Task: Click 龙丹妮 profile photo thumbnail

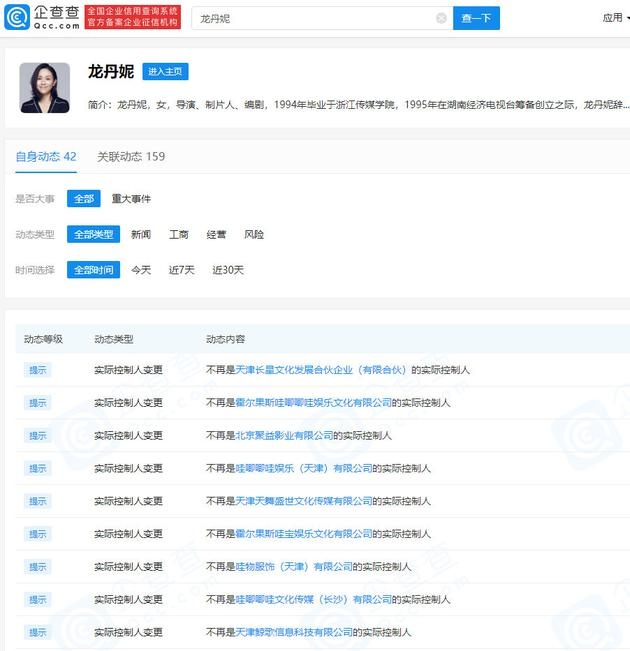Action: pyautogui.click(x=44, y=88)
